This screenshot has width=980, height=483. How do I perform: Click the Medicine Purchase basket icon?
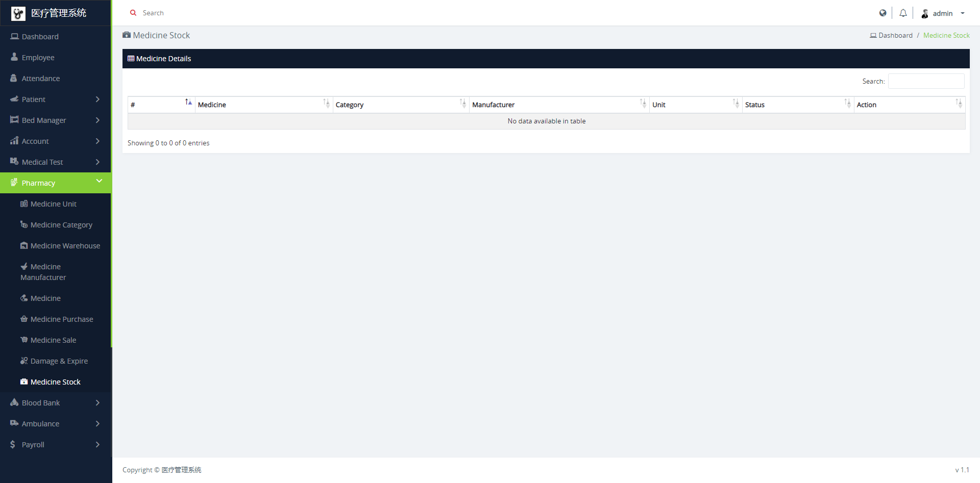click(x=24, y=319)
